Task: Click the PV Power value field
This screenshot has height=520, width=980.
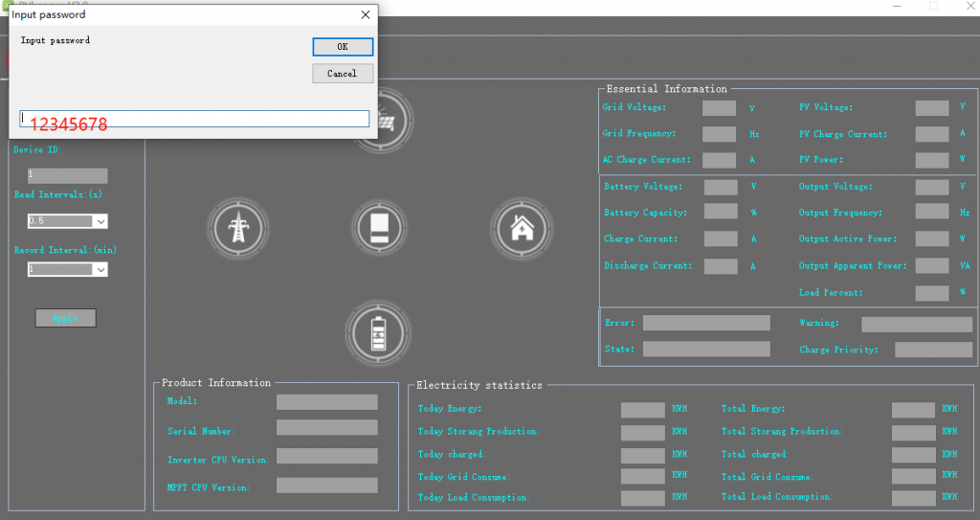Action: pos(932,160)
